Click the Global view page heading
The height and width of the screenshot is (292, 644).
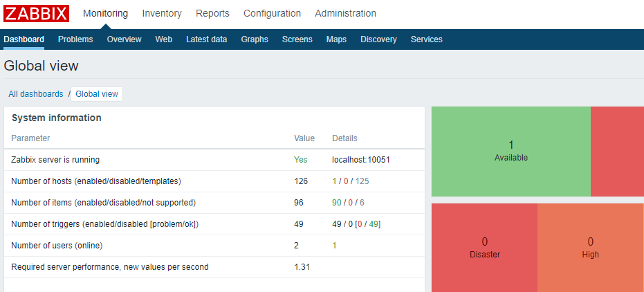(x=41, y=66)
